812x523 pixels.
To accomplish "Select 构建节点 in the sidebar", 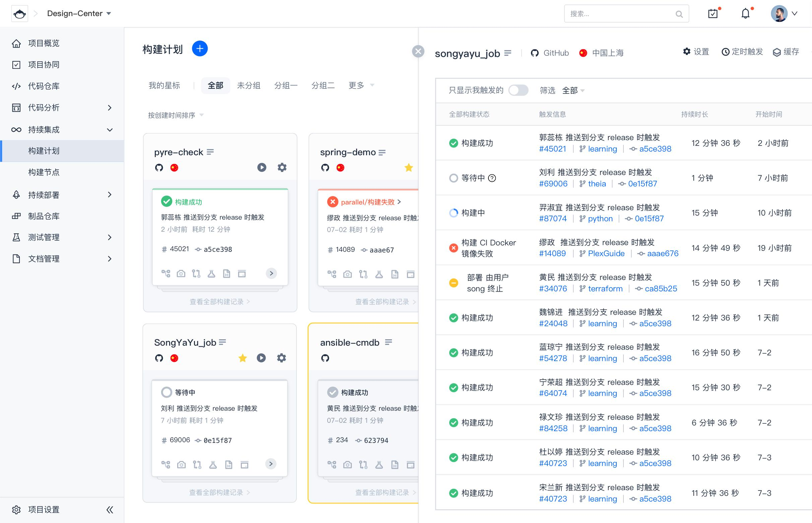I will [44, 172].
